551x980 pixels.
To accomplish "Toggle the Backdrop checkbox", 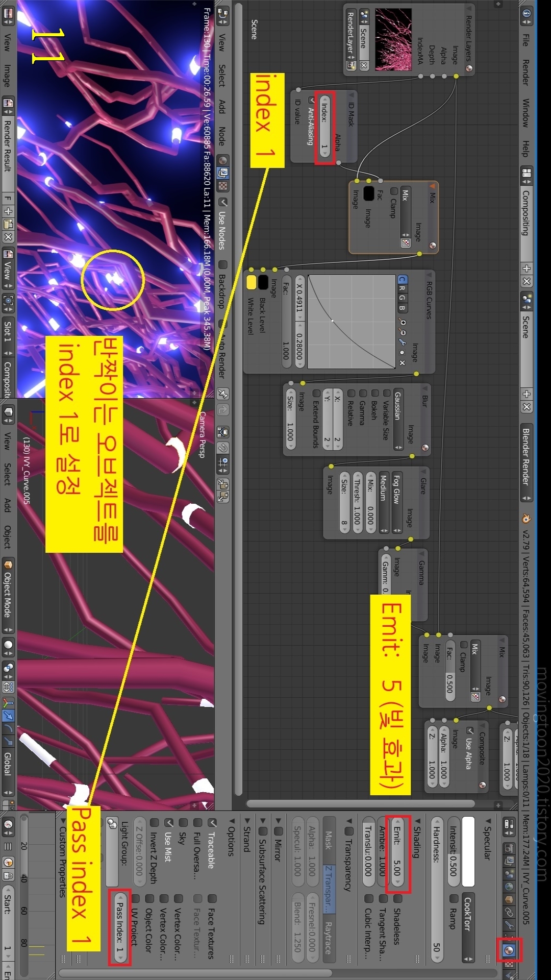I will coord(223,264).
